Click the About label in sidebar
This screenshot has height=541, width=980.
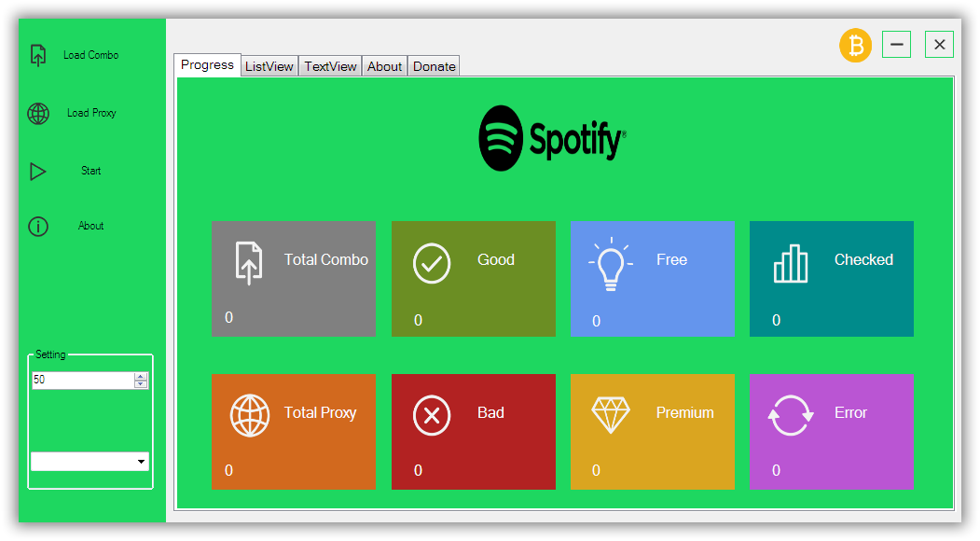[x=91, y=226]
